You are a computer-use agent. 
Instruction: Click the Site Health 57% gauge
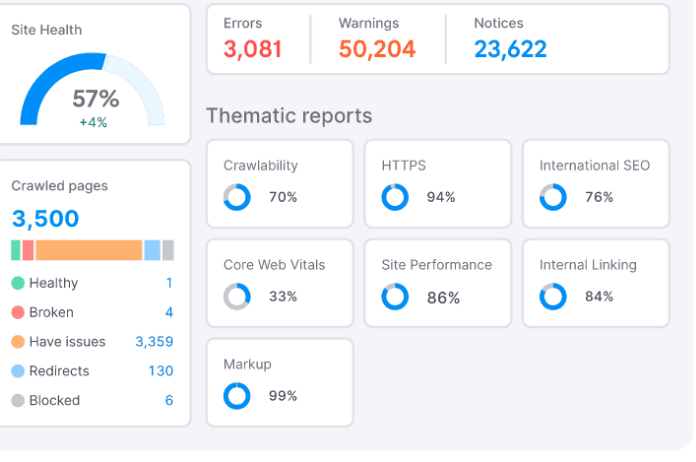92,89
